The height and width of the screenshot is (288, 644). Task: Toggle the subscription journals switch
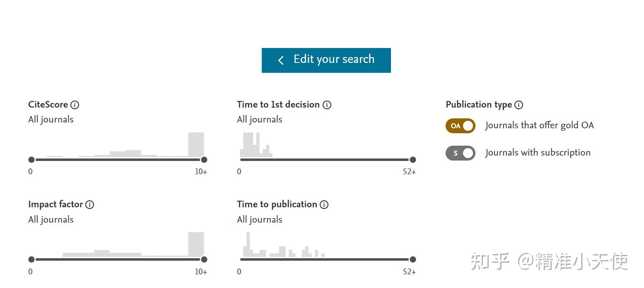pyautogui.click(x=460, y=153)
